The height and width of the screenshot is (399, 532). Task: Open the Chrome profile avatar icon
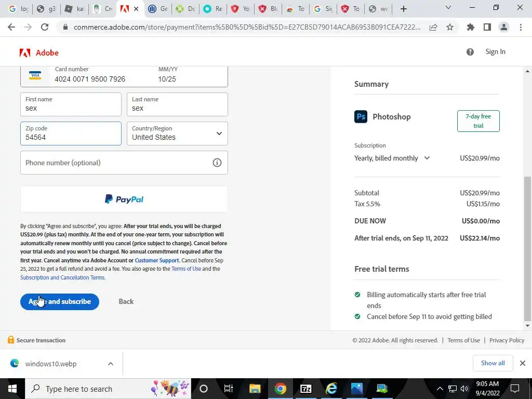point(504,27)
